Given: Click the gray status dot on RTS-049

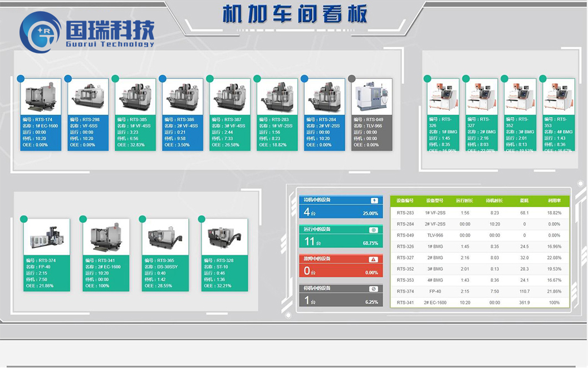Looking at the screenshot, I should pyautogui.click(x=351, y=79).
